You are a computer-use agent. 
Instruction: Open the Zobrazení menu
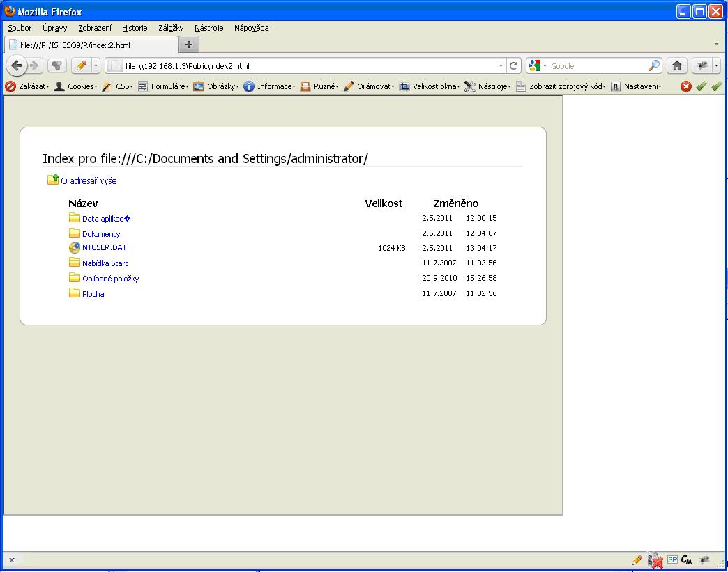click(x=95, y=28)
